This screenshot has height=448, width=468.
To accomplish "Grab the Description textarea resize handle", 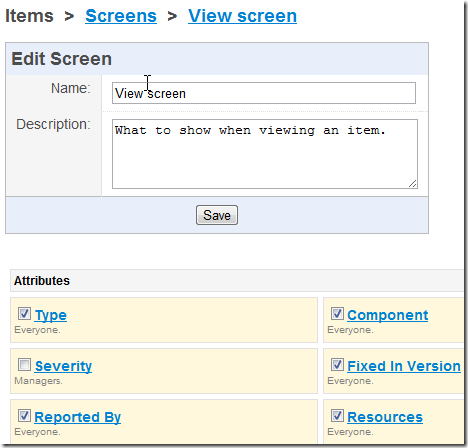I will pyautogui.click(x=413, y=184).
